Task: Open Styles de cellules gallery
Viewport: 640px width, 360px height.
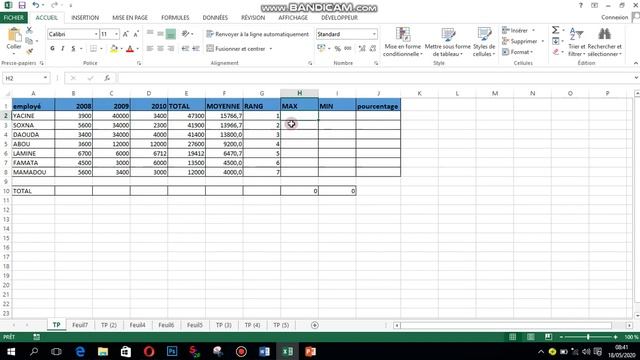Action: click(484, 42)
